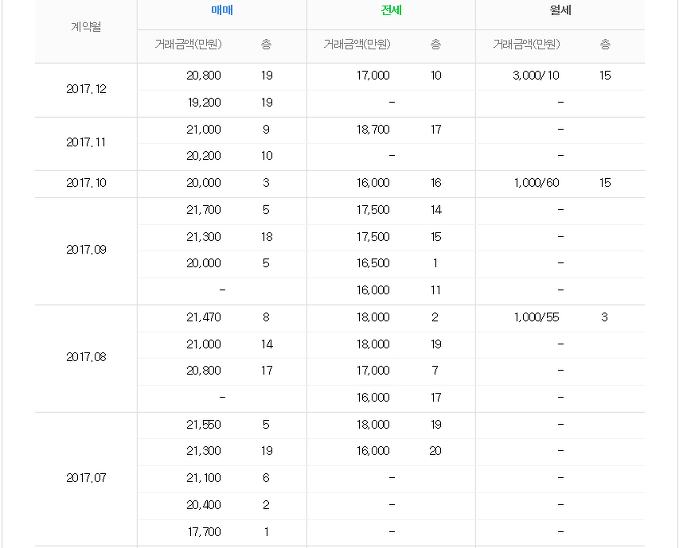Click the 16,500 jeonse price
The width and height of the screenshot is (683, 548).
click(x=373, y=263)
